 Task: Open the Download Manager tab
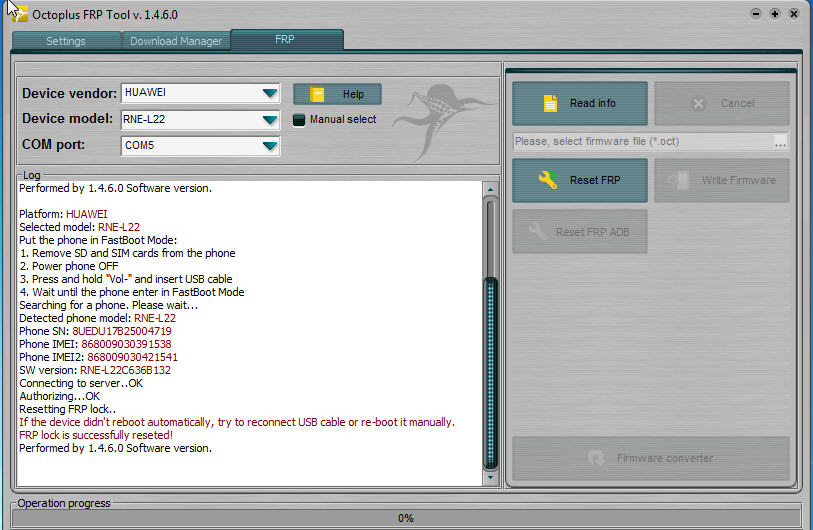coord(176,41)
